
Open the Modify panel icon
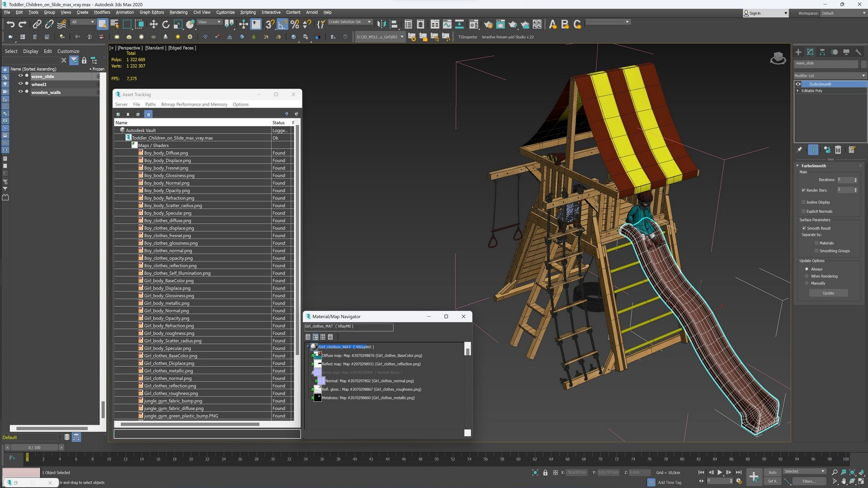click(811, 52)
